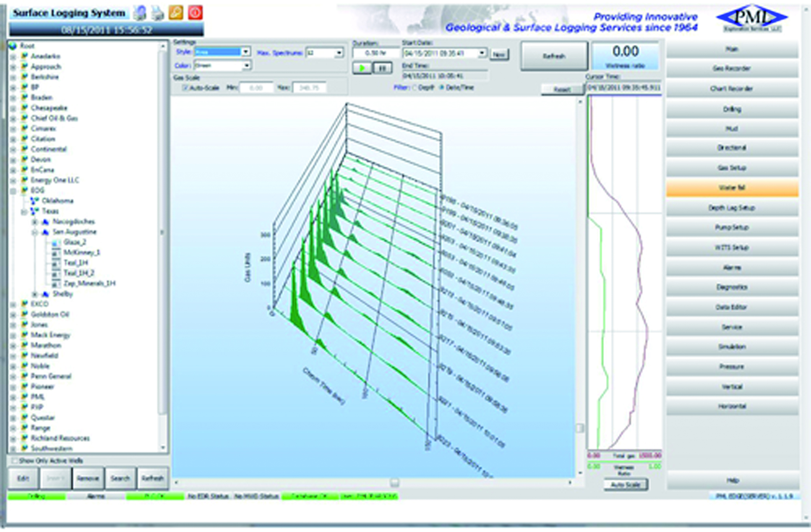This screenshot has height=532, width=811.
Task: Pause playback with the pause button
Action: [382, 68]
